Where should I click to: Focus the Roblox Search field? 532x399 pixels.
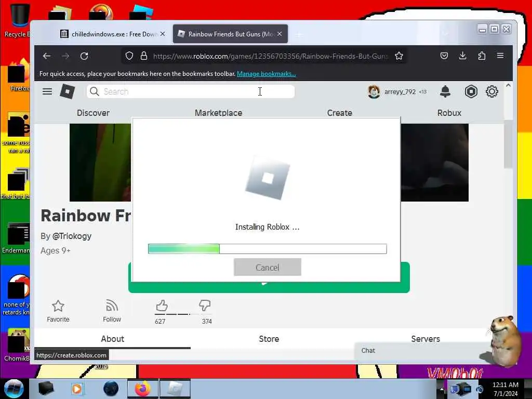tap(191, 91)
